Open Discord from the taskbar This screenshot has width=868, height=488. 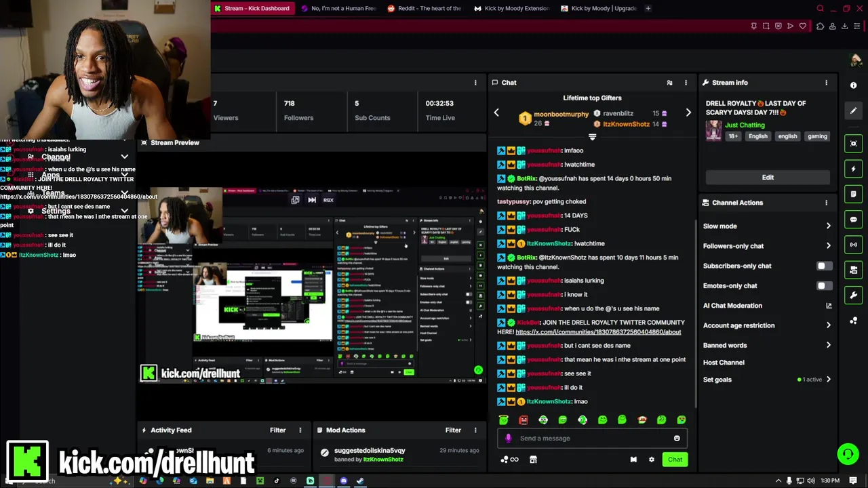coord(343,481)
